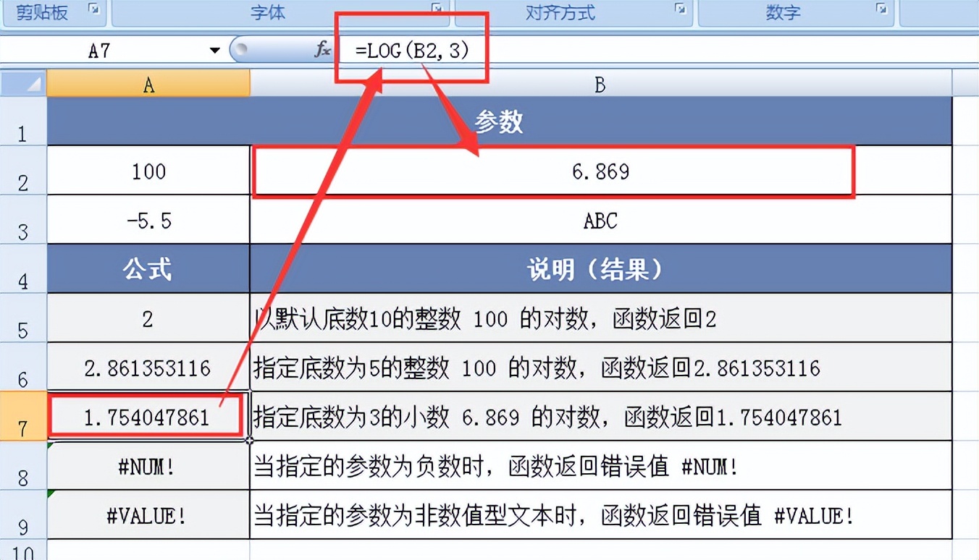Click description about 默认底数10 in row 5
This screenshot has height=560, width=979.
tap(600, 318)
